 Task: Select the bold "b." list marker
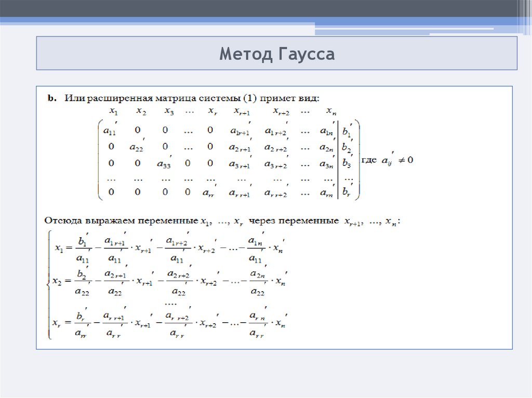[x=52, y=98]
